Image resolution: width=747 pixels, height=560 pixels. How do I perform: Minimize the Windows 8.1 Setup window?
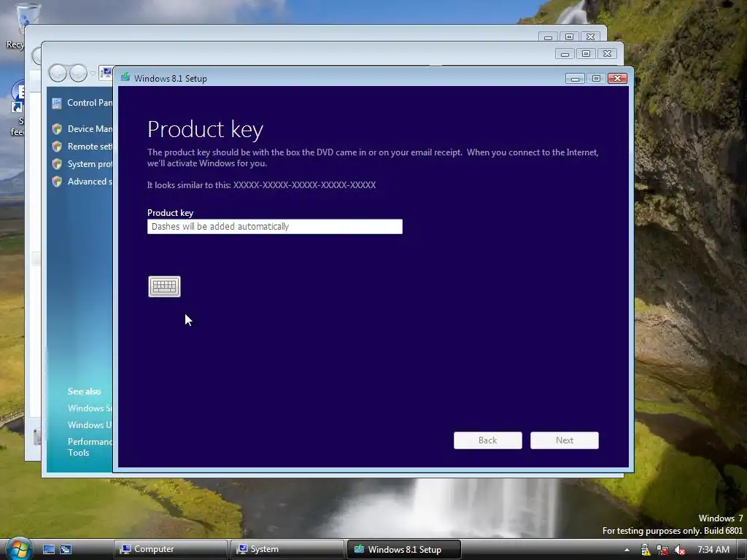pos(575,79)
